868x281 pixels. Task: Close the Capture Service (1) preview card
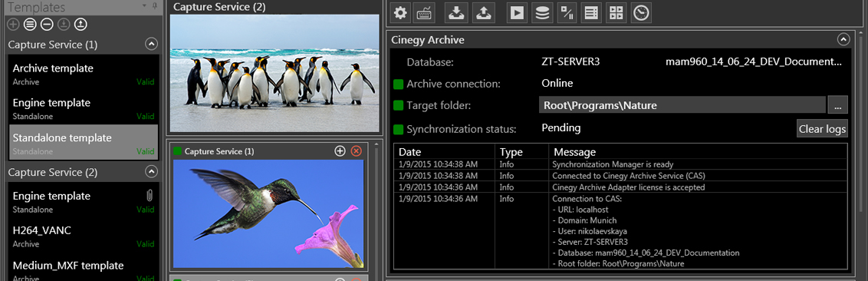357,151
